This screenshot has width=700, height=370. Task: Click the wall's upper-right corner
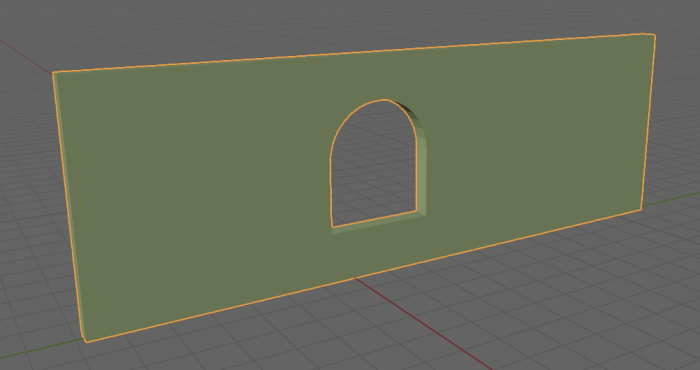654,35
